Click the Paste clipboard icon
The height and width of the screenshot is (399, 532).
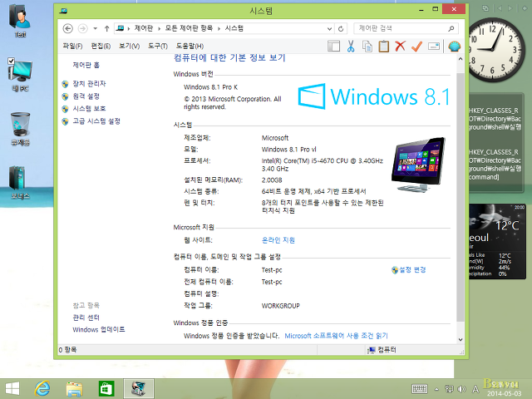(384, 47)
